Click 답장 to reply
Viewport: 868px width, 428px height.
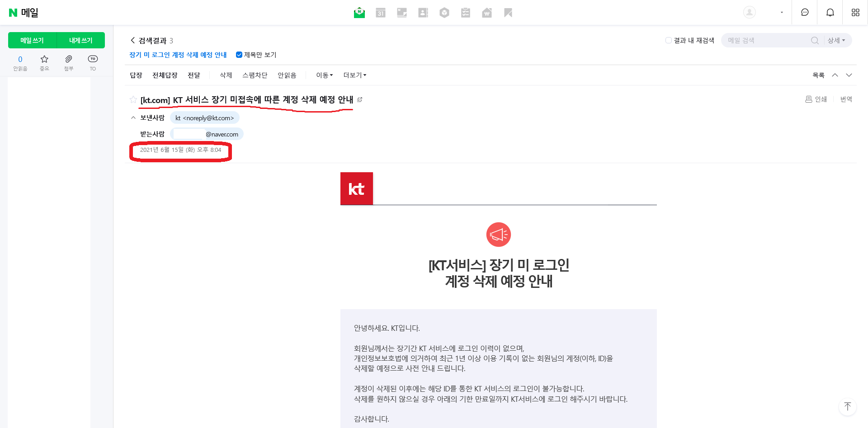(x=136, y=75)
